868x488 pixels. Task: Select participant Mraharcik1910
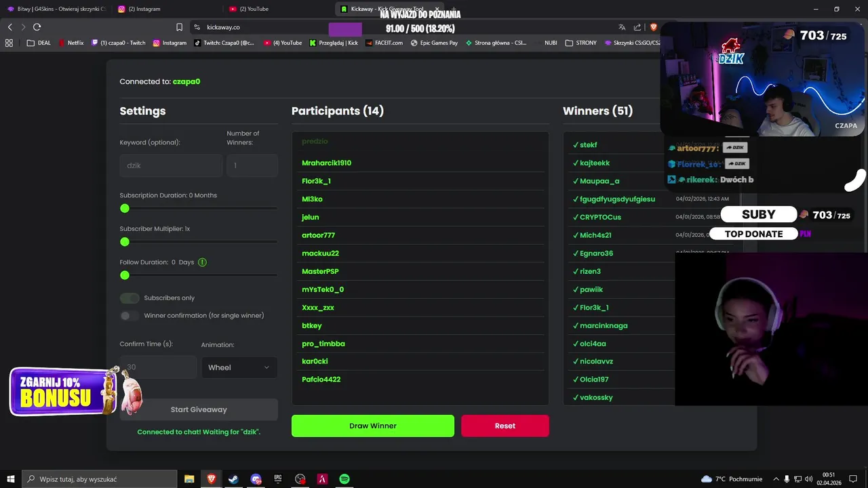click(326, 163)
